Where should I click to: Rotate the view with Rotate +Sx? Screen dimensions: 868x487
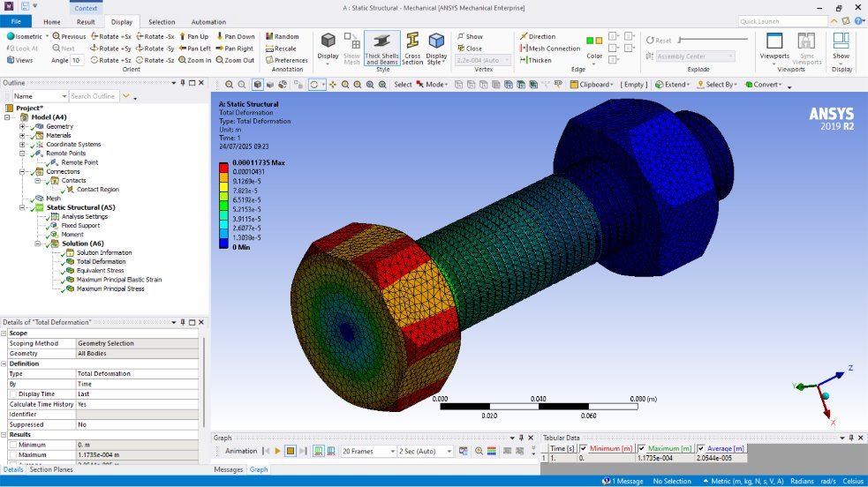tap(110, 36)
